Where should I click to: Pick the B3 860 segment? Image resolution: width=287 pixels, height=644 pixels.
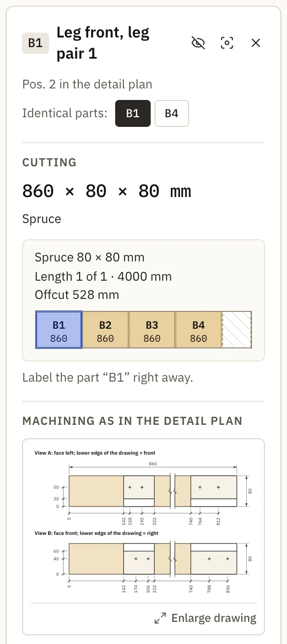(x=152, y=330)
